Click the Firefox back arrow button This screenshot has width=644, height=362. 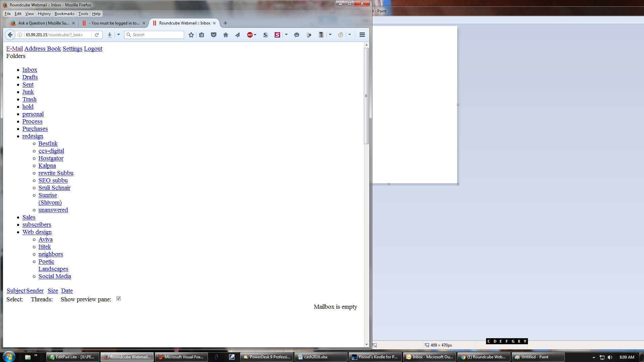coord(10,35)
